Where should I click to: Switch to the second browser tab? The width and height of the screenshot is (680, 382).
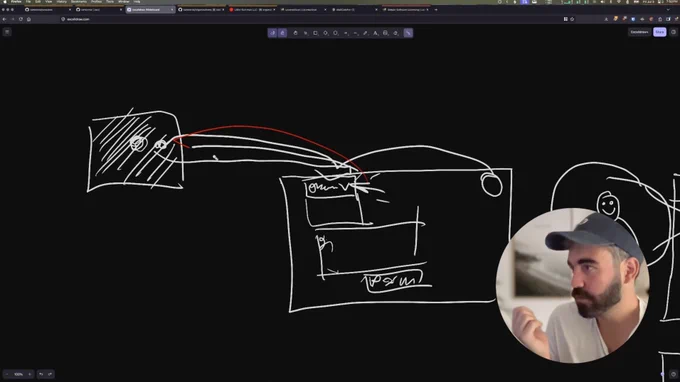[x=98, y=10]
